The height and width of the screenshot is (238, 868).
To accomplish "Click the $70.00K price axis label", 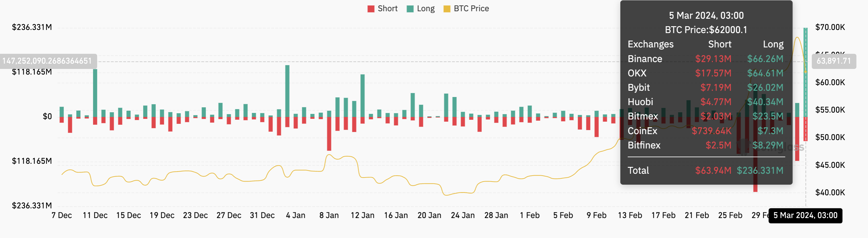I will click(830, 27).
